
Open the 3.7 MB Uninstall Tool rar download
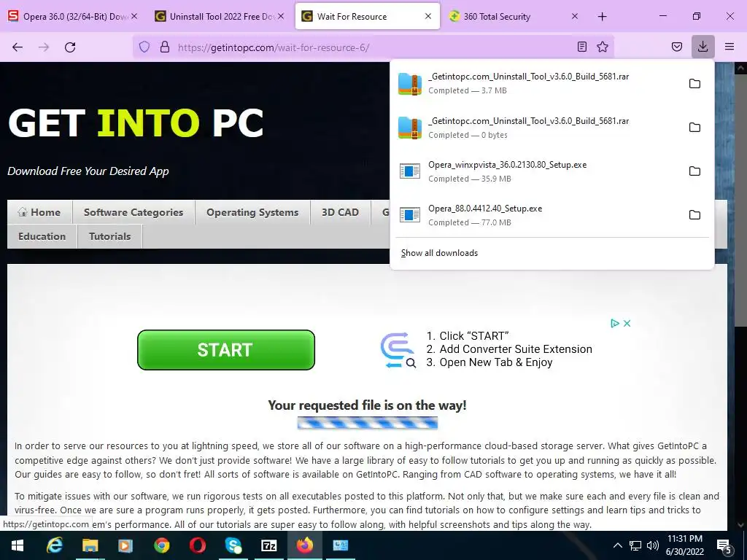pos(538,84)
